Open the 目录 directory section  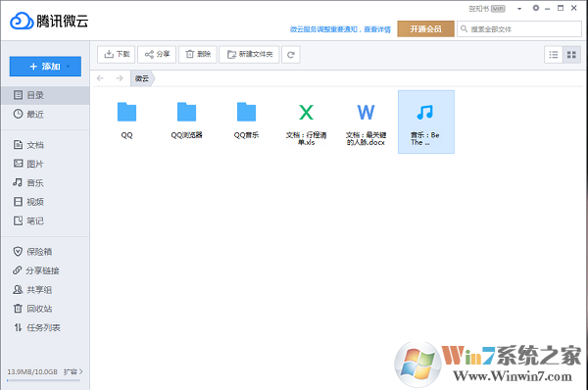[x=45, y=95]
